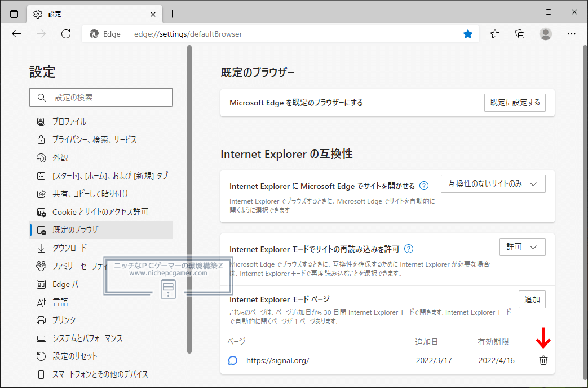Click the signal.org favicon icon
The image size is (588, 388).
pyautogui.click(x=233, y=360)
